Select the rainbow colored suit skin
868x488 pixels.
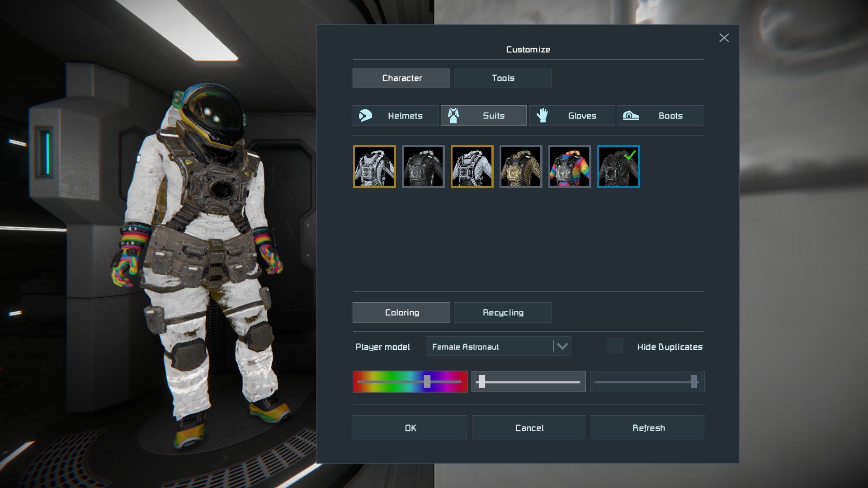570,166
